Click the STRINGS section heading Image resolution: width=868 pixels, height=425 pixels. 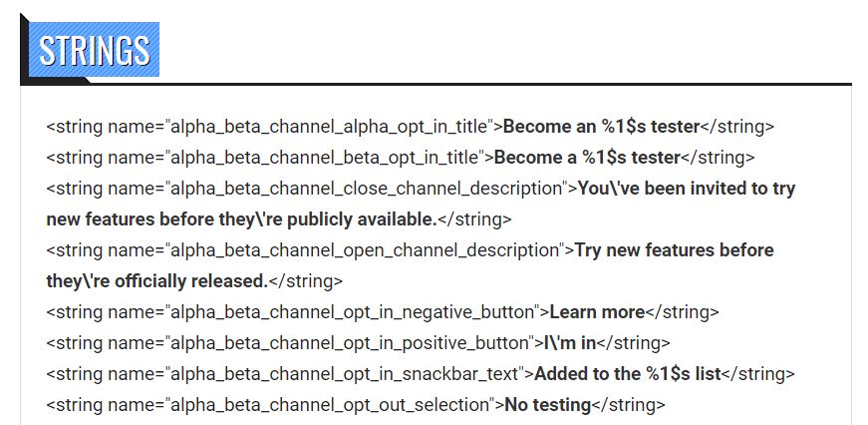coord(94,50)
